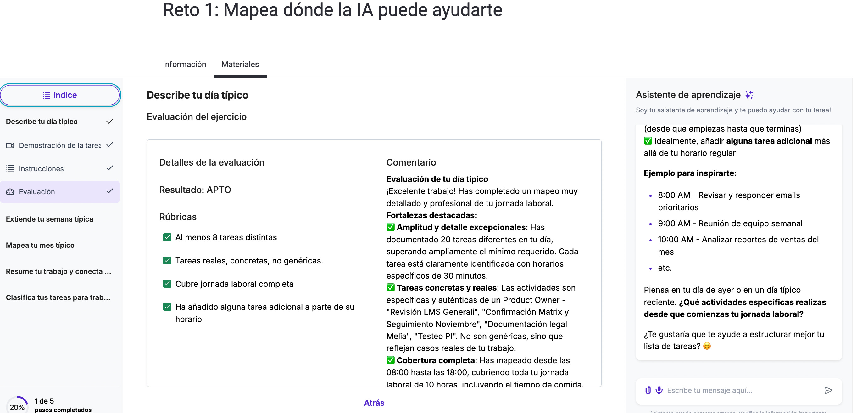Click the checkmark next to Instrucciones
This screenshot has width=868, height=413.
point(109,168)
